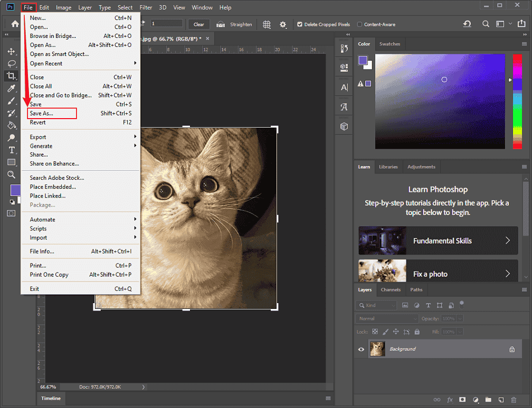Click the Create new layer icon
Viewport: 532px width, 408px height.
[501, 400]
